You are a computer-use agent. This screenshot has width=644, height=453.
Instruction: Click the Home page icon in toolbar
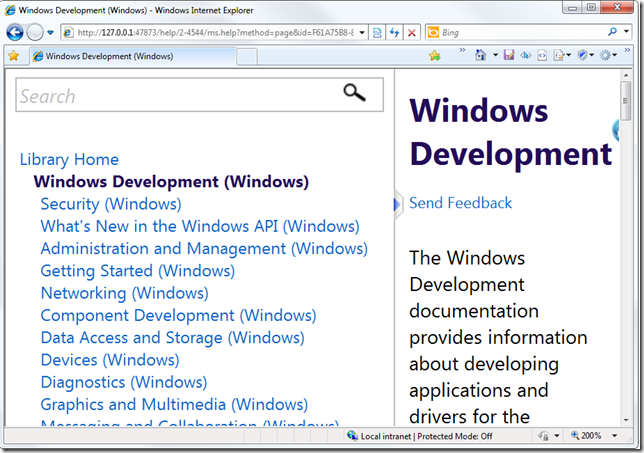481,56
